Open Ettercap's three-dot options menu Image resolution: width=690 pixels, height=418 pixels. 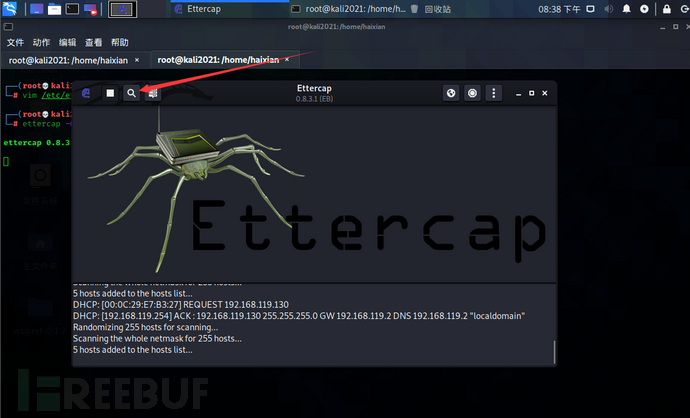[x=494, y=93]
